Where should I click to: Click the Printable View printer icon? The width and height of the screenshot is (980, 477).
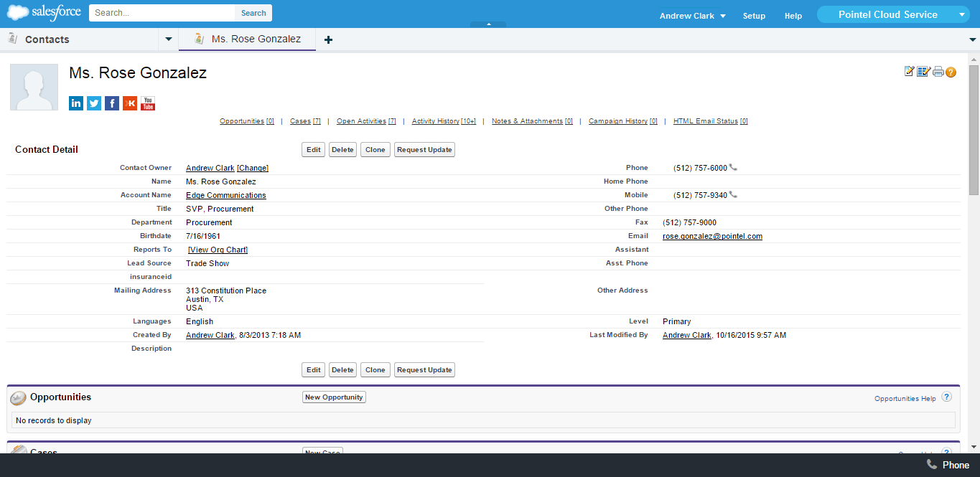pos(938,71)
